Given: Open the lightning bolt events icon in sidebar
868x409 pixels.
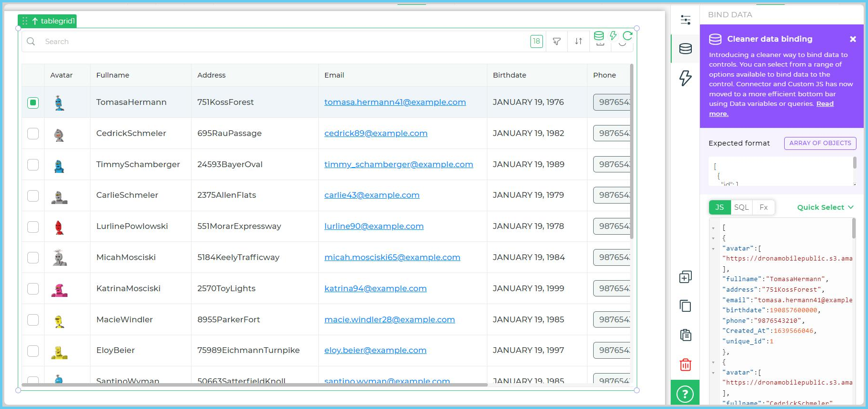Looking at the screenshot, I should 685,78.
